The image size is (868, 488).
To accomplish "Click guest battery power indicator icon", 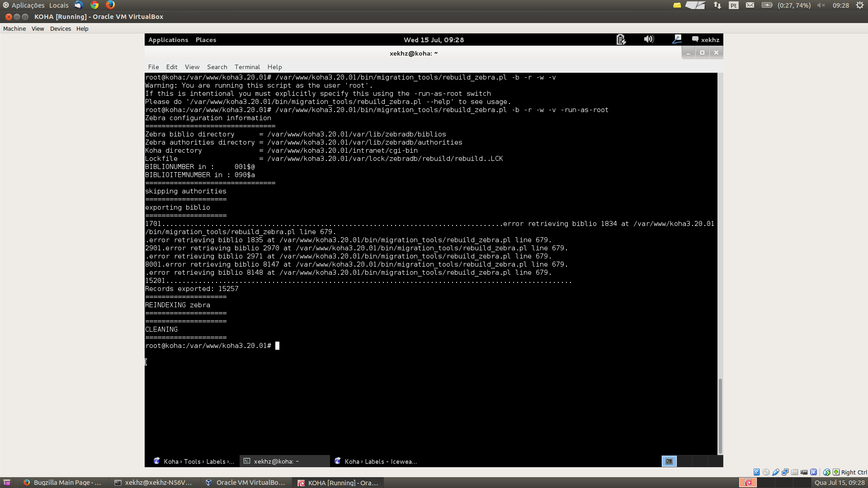I will pos(621,40).
